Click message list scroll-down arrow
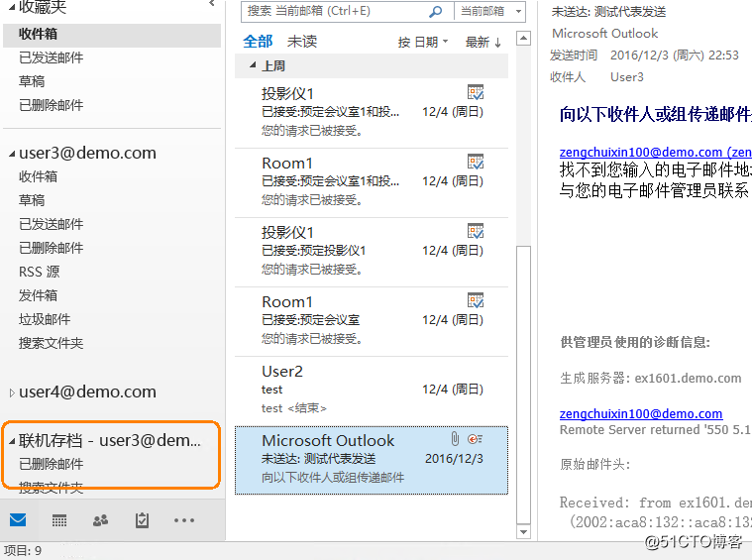 tap(524, 531)
